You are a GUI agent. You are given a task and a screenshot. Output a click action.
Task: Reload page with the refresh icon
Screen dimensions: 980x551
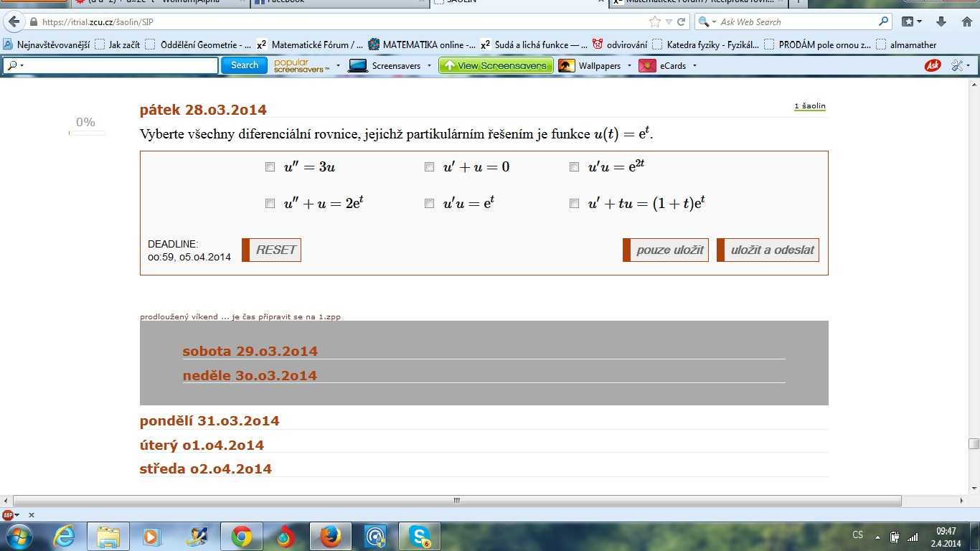pos(682,22)
